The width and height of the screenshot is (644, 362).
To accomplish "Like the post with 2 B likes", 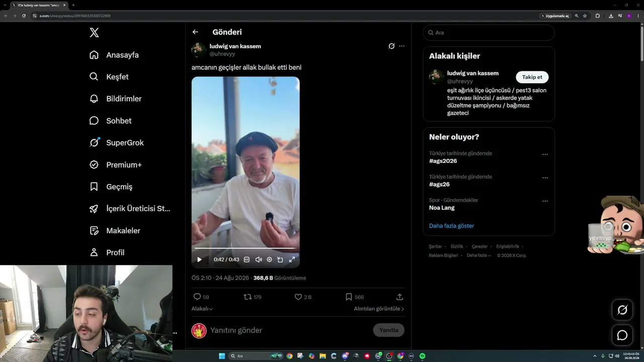I will pos(303,297).
